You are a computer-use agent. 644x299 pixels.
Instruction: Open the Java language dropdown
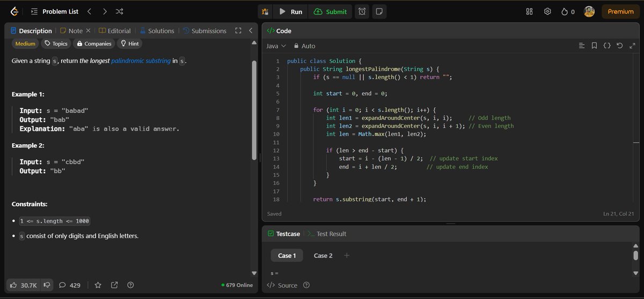tap(276, 46)
